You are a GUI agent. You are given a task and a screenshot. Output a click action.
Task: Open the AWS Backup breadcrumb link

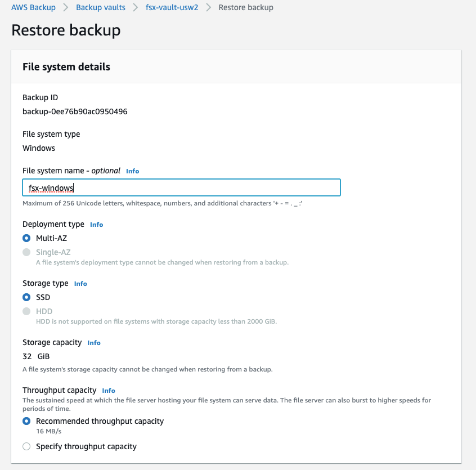point(33,7)
